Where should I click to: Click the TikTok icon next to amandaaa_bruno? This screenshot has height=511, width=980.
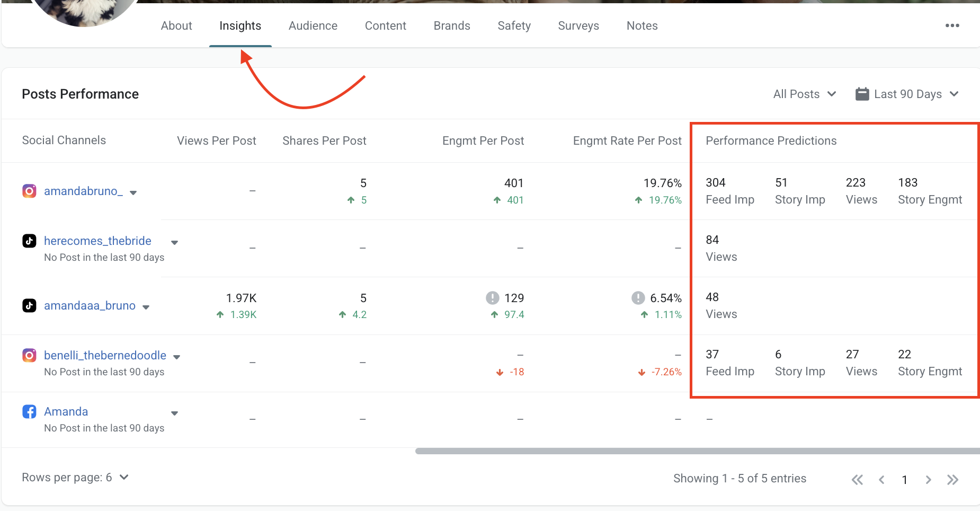[x=29, y=305]
